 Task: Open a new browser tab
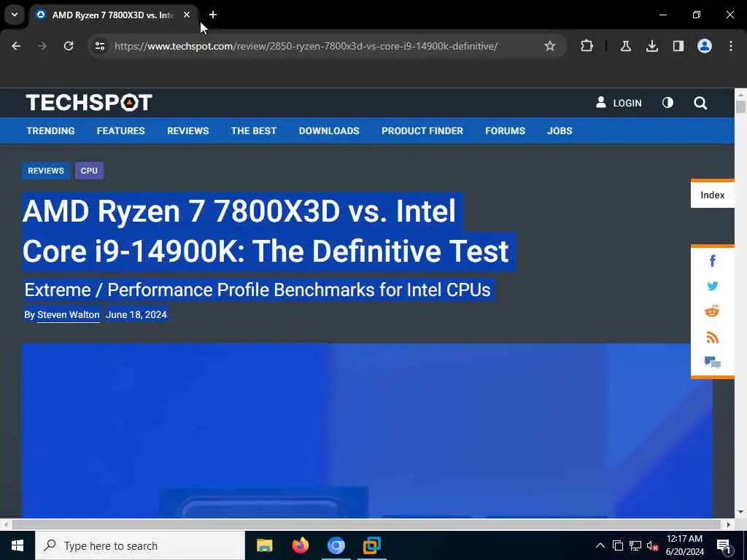coord(213,15)
